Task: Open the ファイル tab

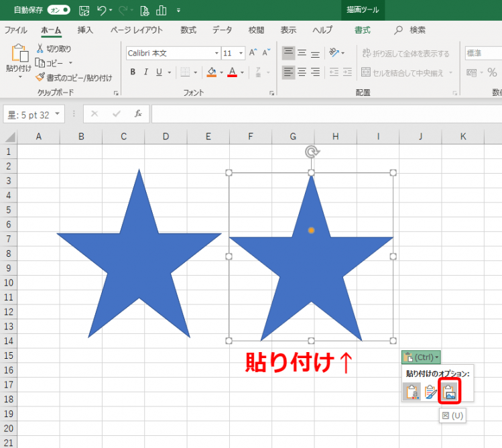Action: (x=15, y=30)
